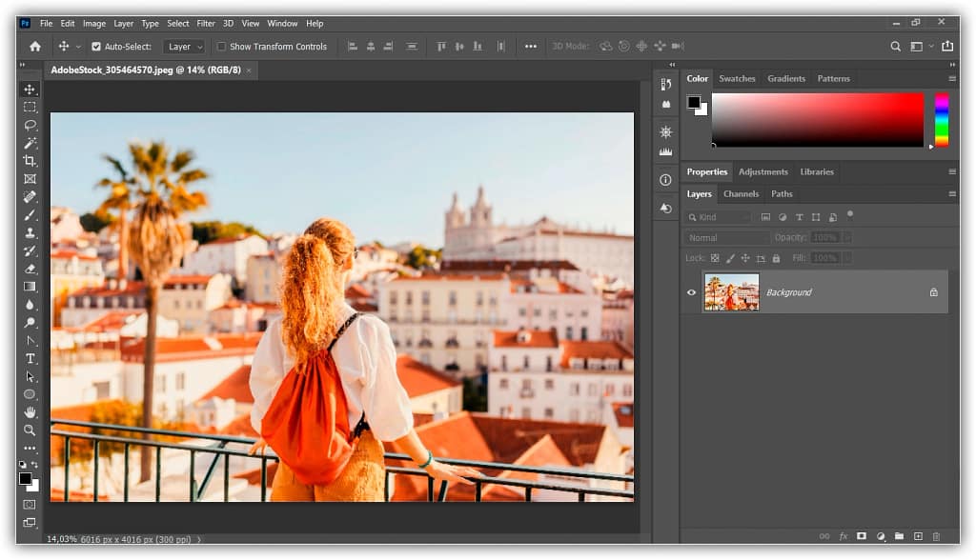The image size is (976, 560).
Task: Open the Kind layer filter dropdown
Action: (x=718, y=217)
